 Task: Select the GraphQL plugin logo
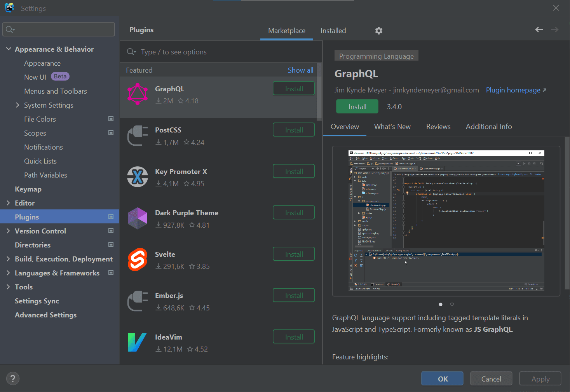[x=138, y=94]
